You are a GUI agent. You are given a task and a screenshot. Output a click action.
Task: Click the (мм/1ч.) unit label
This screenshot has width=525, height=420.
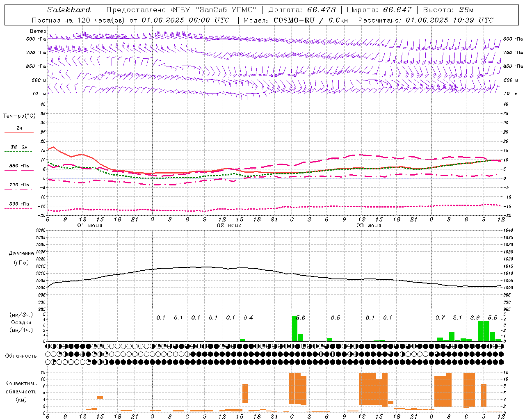pos(21,330)
